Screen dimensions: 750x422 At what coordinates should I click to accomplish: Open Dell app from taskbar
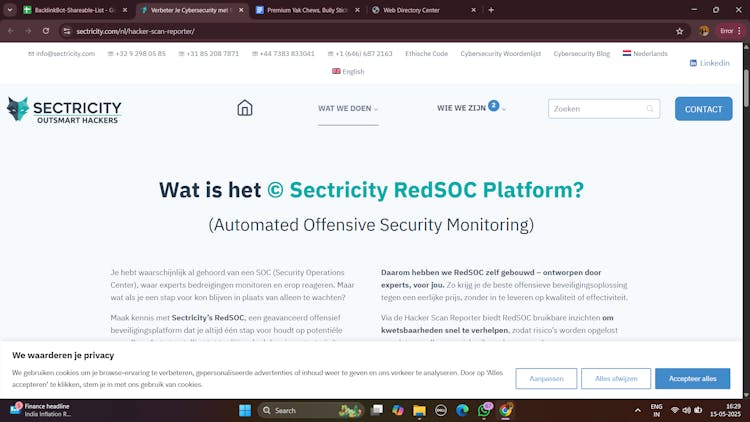coord(441,411)
